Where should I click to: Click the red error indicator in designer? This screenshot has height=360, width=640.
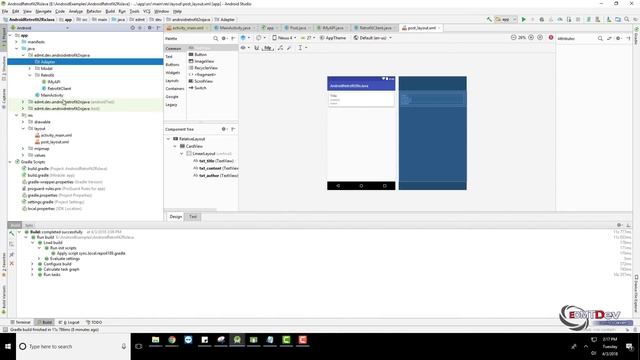[551, 38]
